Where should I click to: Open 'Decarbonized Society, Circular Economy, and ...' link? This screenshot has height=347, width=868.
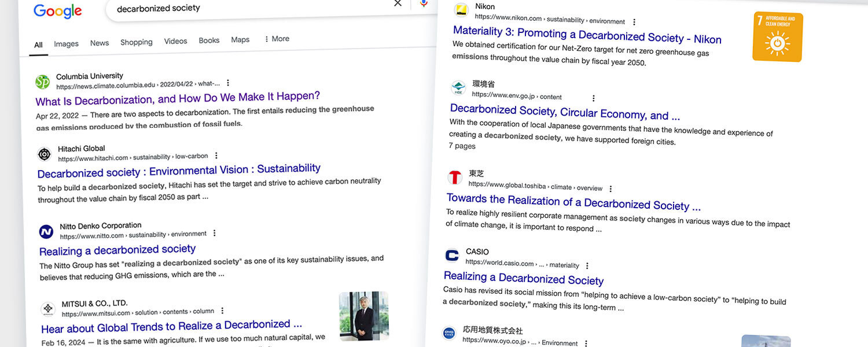tap(565, 112)
